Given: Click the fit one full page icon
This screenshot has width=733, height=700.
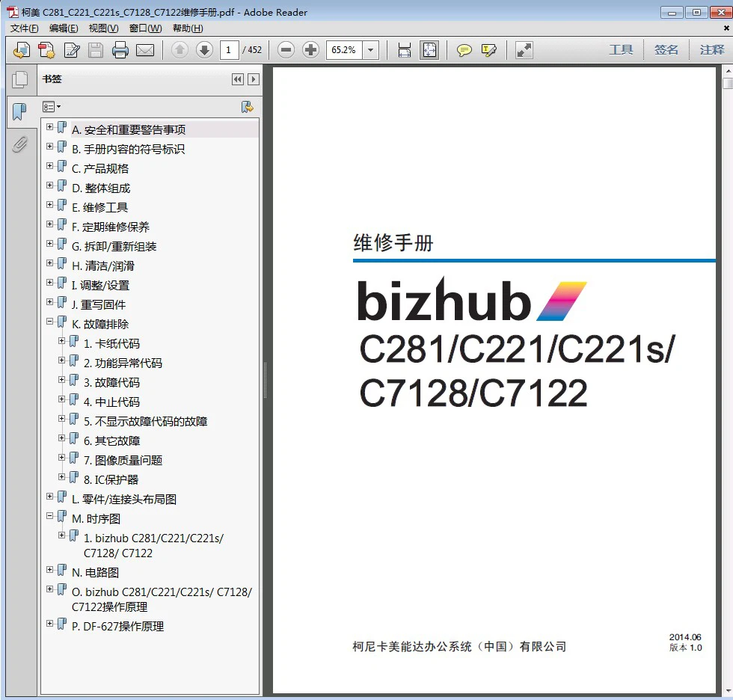Looking at the screenshot, I should tap(429, 49).
